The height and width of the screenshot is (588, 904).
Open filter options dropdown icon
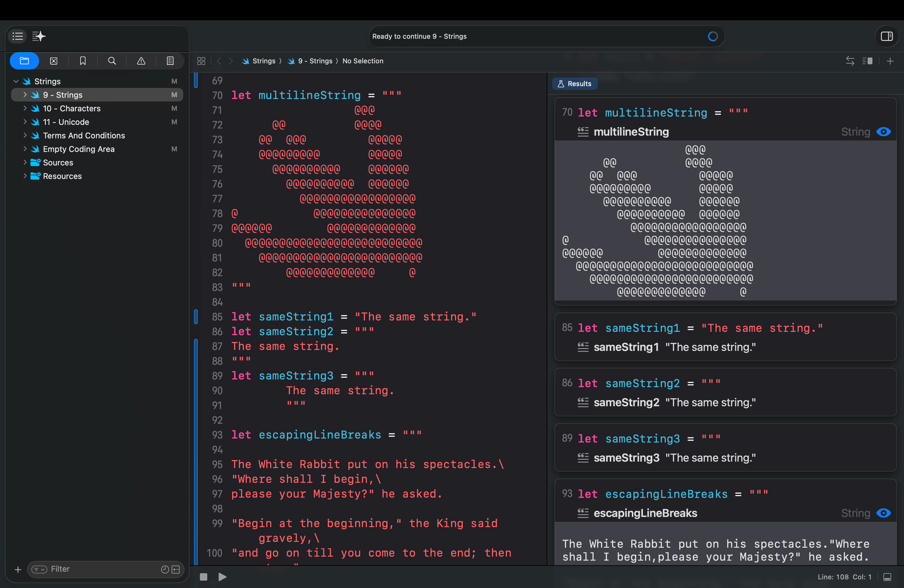(x=39, y=569)
